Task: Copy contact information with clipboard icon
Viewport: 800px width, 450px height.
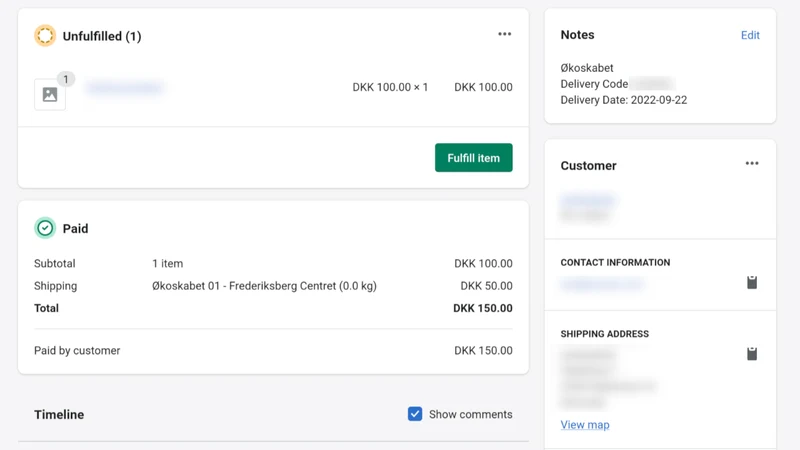Action: pos(752,282)
